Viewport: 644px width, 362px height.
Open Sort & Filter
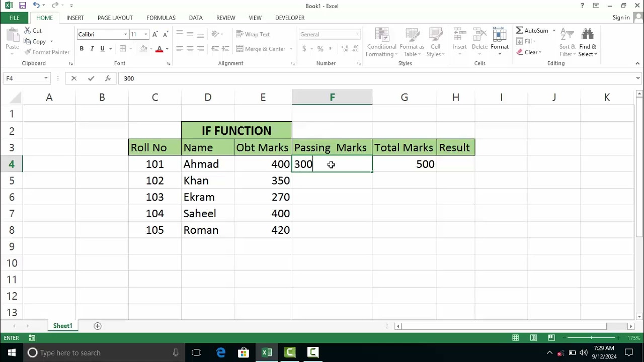567,43
